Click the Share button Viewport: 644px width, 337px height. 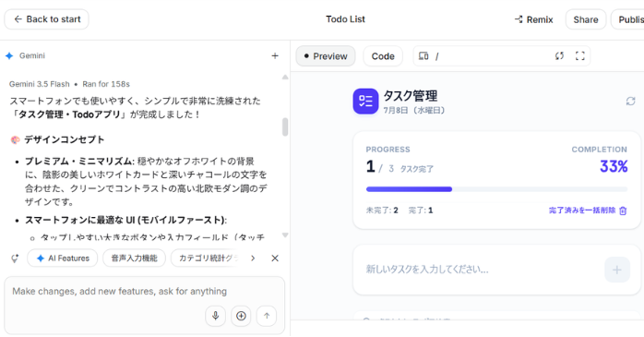(x=586, y=19)
